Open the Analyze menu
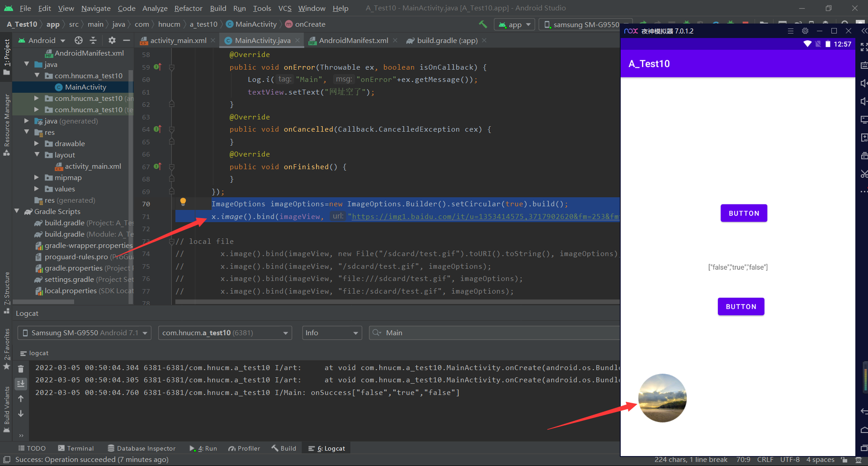 (155, 8)
